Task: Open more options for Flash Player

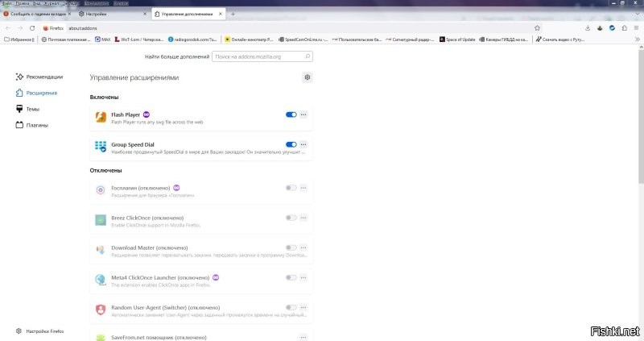Action: click(x=303, y=114)
